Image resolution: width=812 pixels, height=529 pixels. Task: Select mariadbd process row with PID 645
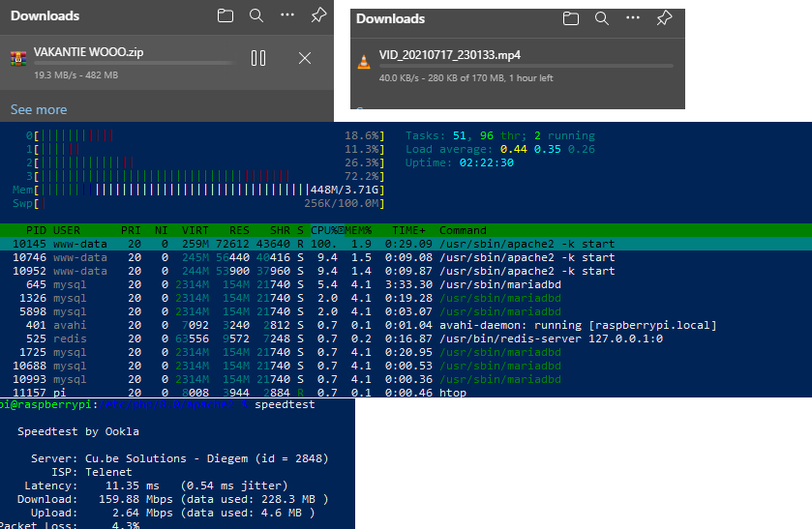tap(406, 284)
